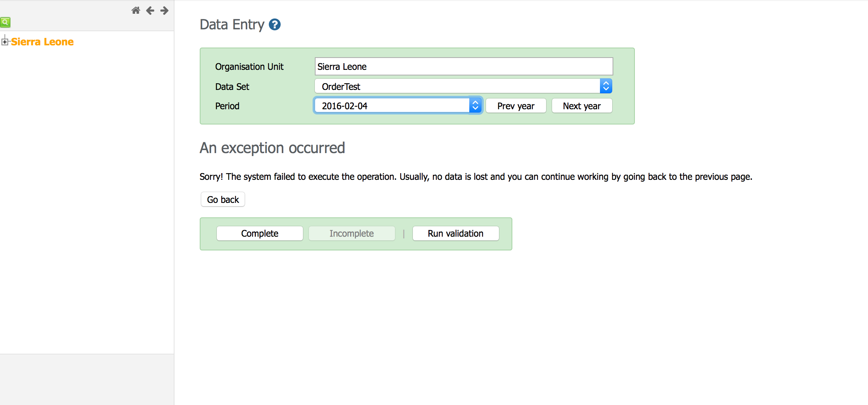Open the Period dropdown showing 2016-02-04
Image resolution: width=868 pixels, height=405 pixels.
(x=398, y=106)
